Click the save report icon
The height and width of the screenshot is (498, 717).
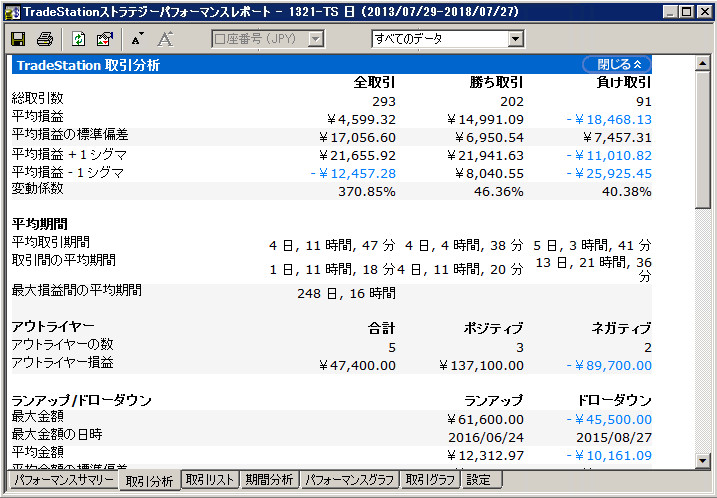(x=18, y=39)
